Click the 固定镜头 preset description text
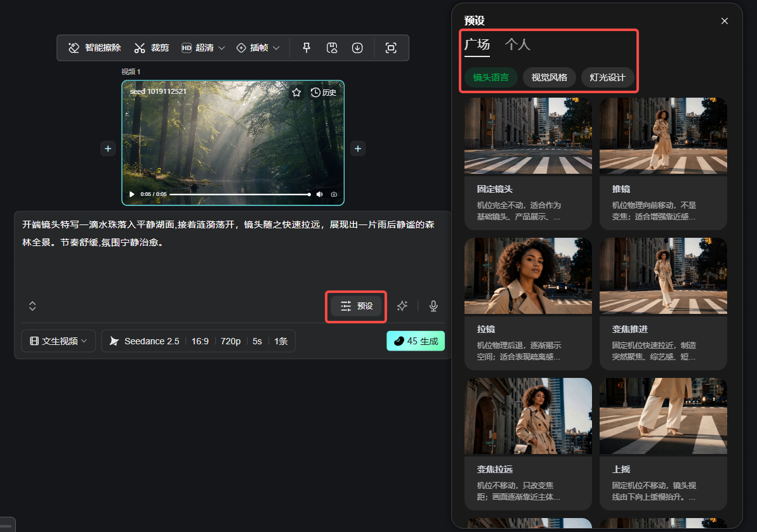 [519, 211]
